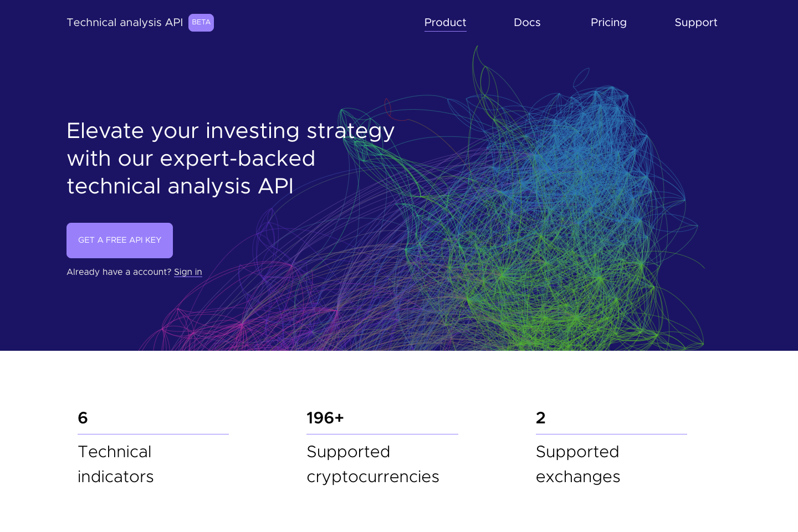Open the Docs section

526,23
